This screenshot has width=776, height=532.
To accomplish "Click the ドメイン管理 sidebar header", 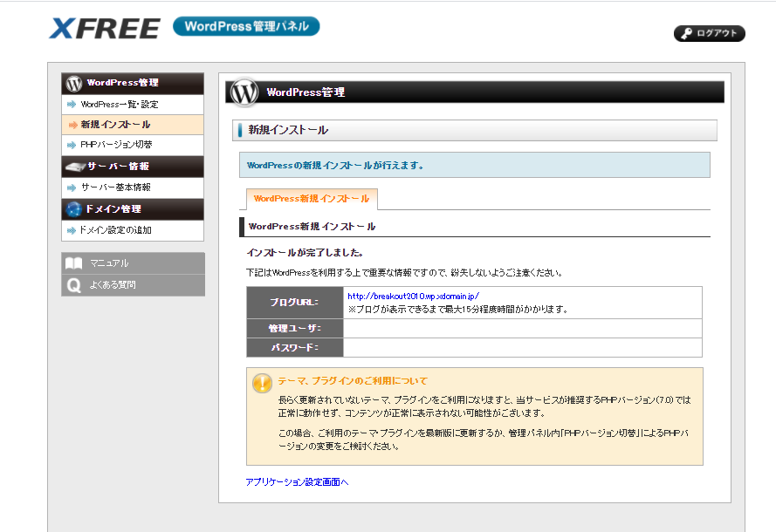I will click(x=133, y=209).
